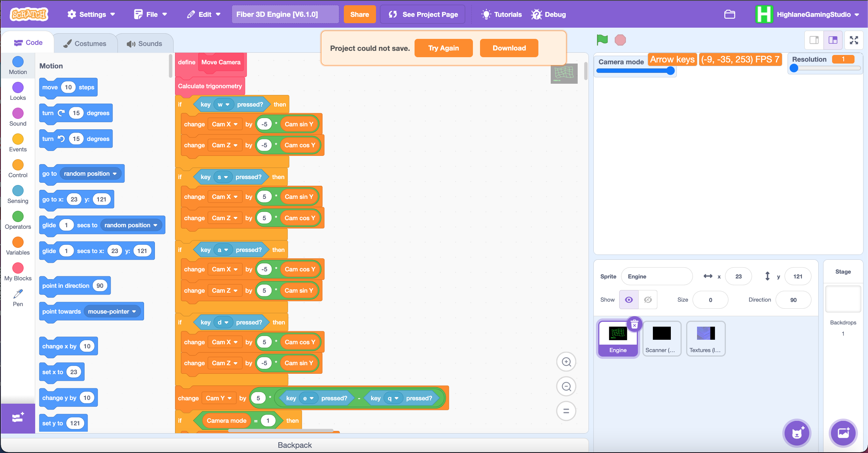
Task: Jump to My Blocks category
Action: 18,272
